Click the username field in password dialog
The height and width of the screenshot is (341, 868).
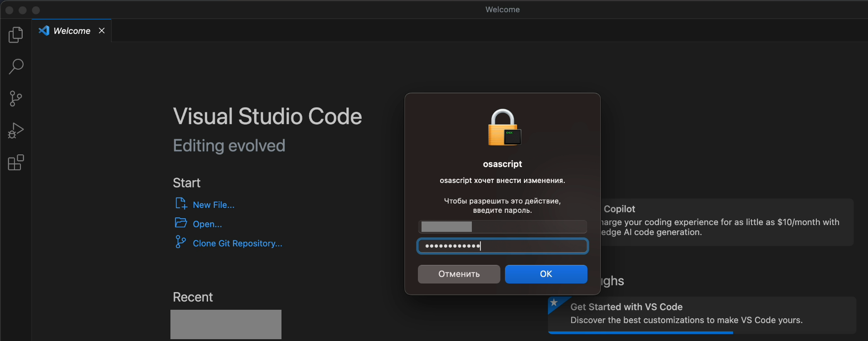[502, 226]
